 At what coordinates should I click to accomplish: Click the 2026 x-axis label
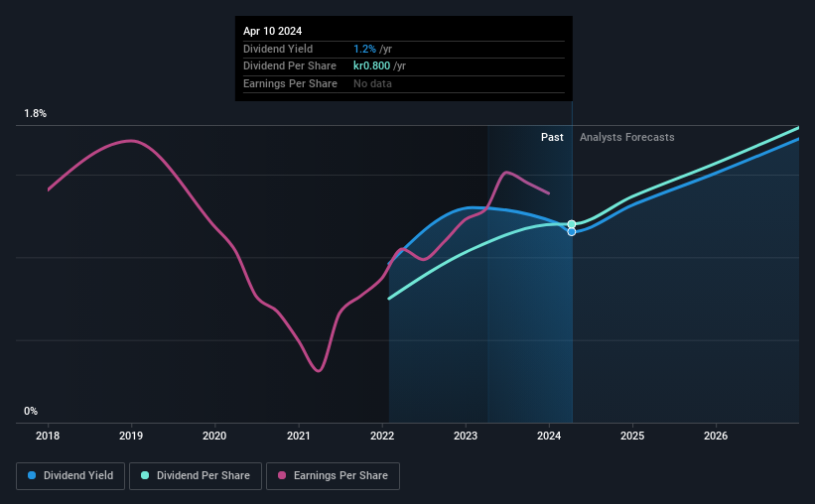pyautogui.click(x=716, y=436)
